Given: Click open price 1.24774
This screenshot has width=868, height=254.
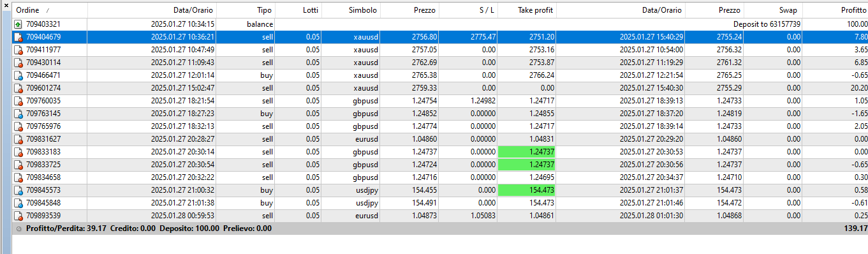Looking at the screenshot, I should [x=425, y=126].
